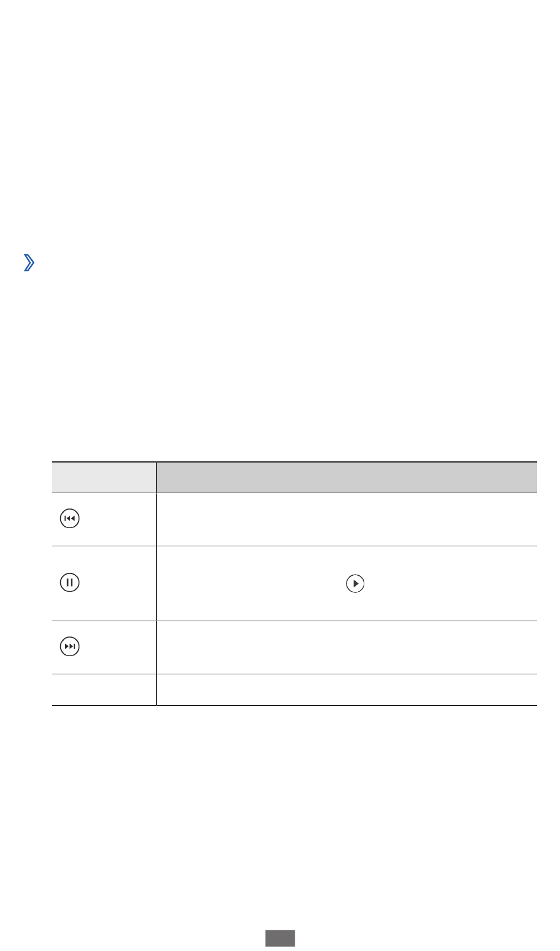Click the line separating previous and pause rows
560x951 pixels.
(294, 546)
